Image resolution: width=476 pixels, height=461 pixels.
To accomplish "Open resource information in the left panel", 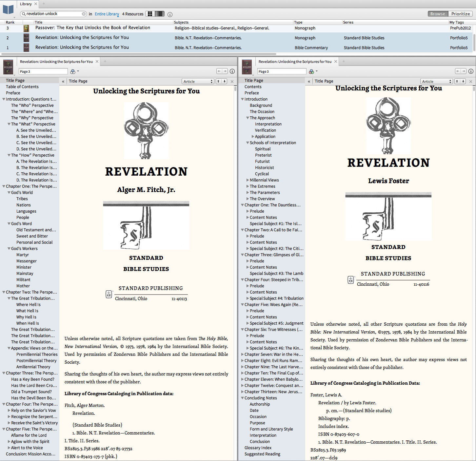I will (232, 71).
